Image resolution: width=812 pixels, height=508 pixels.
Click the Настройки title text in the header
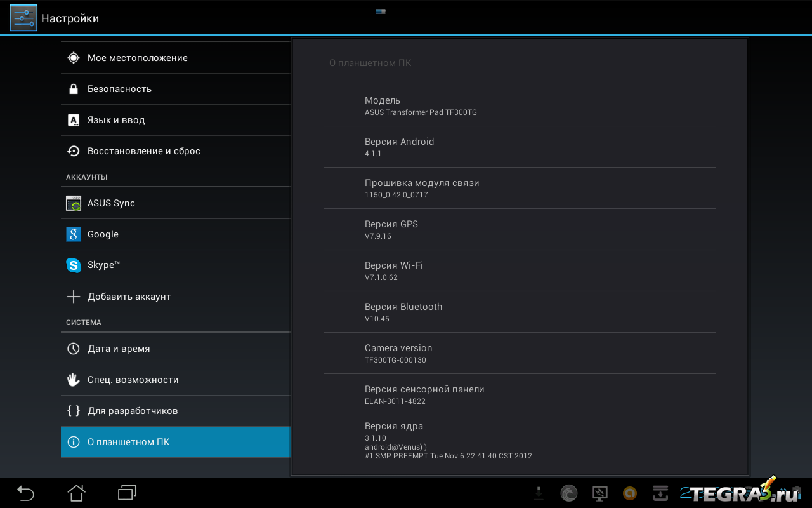[70, 18]
